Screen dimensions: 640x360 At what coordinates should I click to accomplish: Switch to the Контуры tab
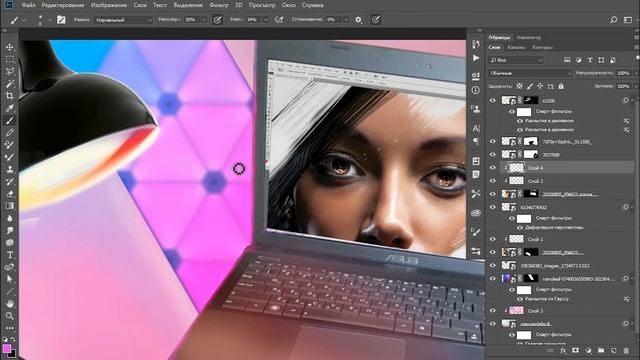point(542,47)
